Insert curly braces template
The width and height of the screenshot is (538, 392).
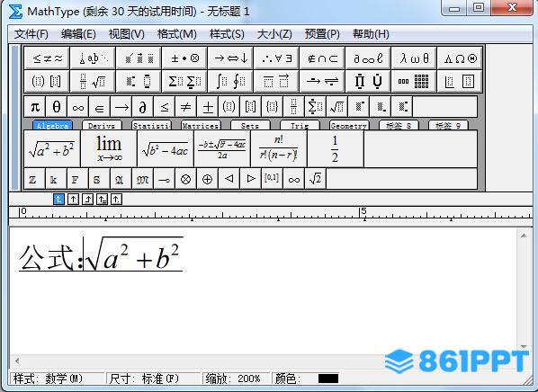272,107
